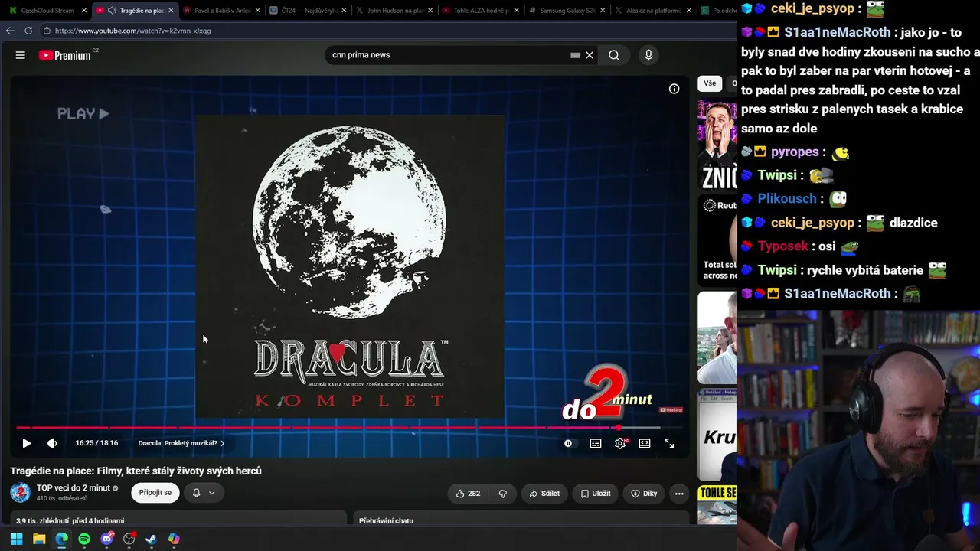Image resolution: width=980 pixels, height=551 pixels.
Task: Show video info card icon
Action: click(674, 89)
